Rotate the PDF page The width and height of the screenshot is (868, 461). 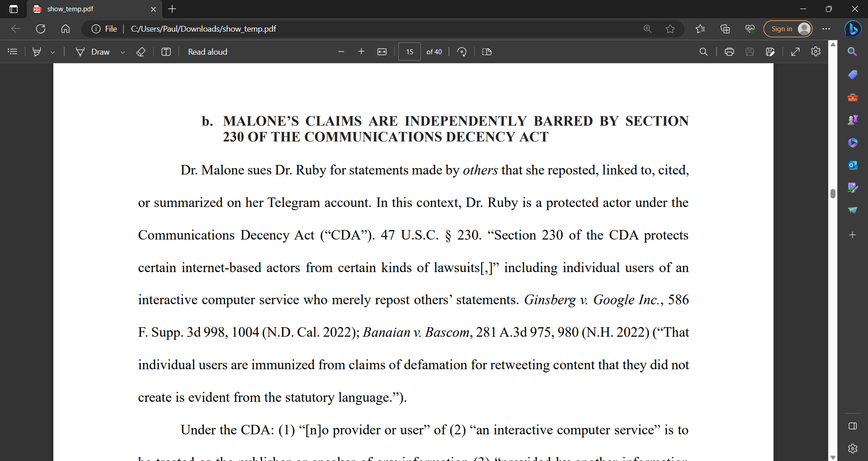(462, 52)
